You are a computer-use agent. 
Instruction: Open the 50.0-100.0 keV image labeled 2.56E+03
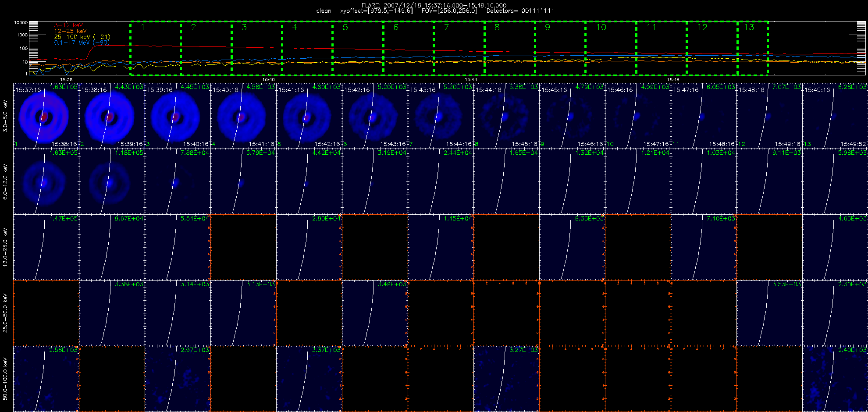(x=46, y=379)
